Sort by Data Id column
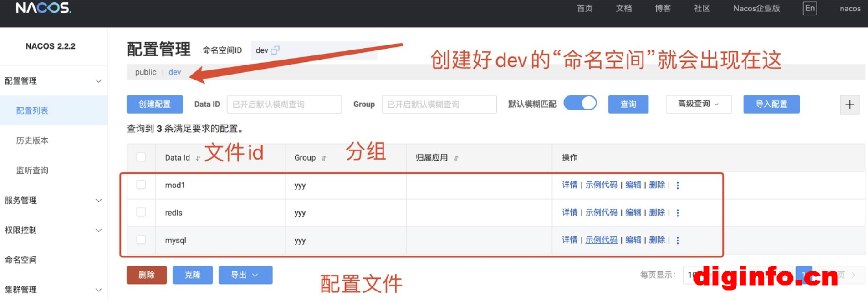 198,158
